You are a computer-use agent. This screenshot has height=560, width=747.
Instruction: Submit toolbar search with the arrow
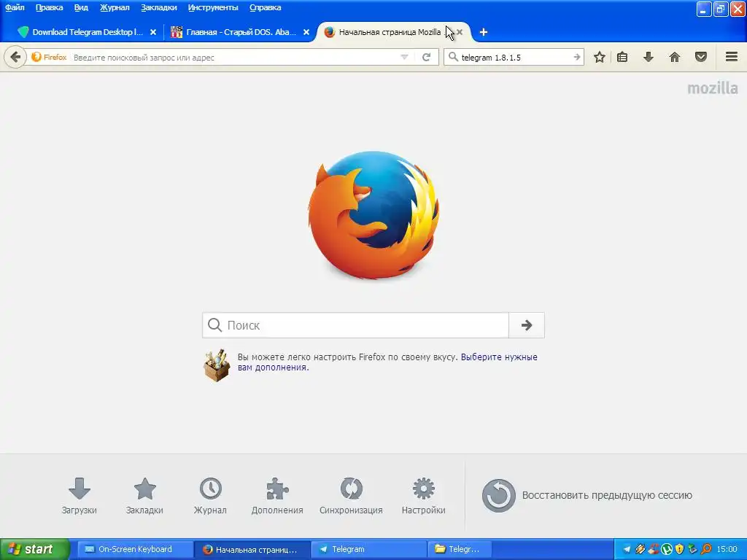pos(577,57)
